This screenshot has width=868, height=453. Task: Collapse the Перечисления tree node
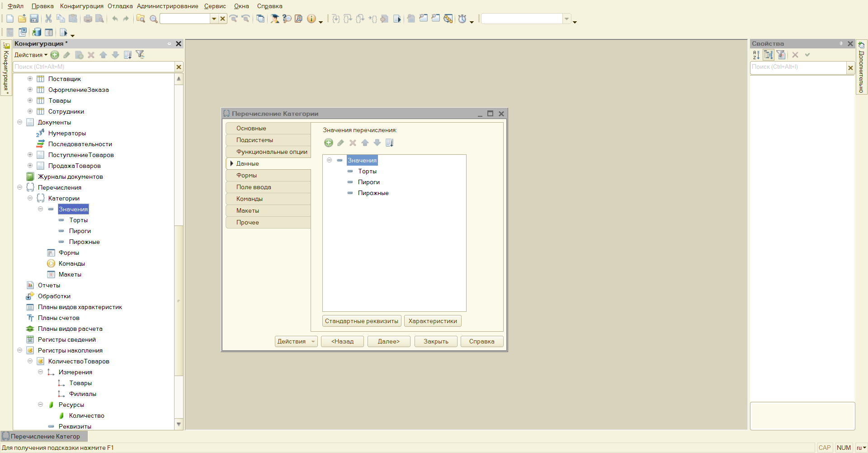pyautogui.click(x=19, y=187)
